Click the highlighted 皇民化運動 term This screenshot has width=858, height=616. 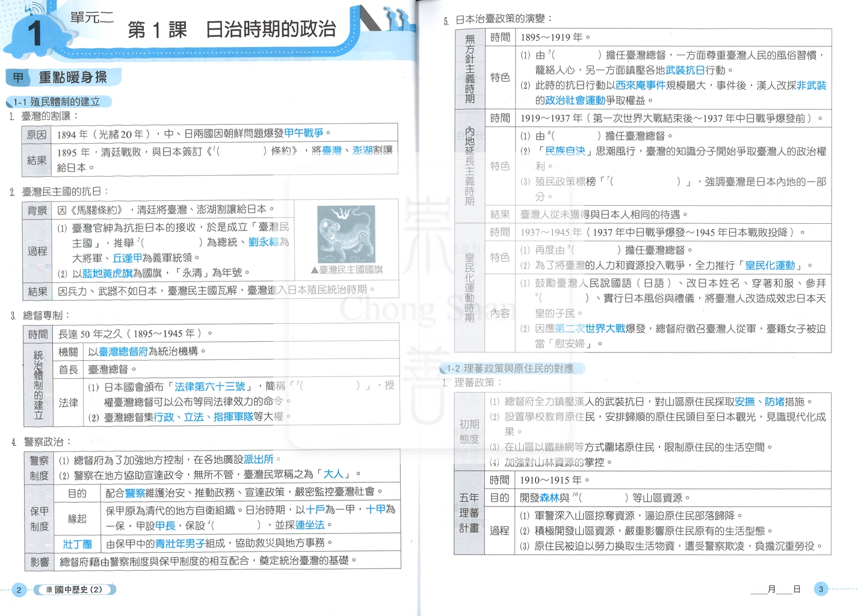click(x=770, y=265)
